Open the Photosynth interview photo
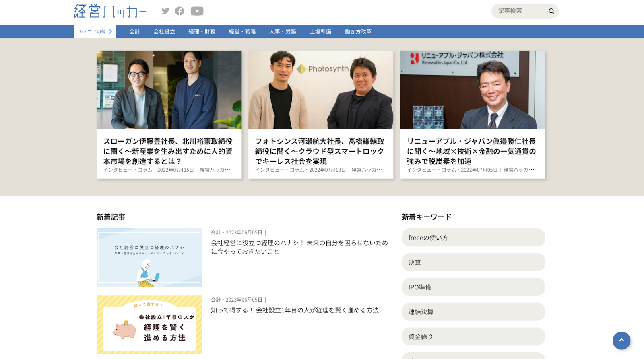The height and width of the screenshot is (359, 644). click(321, 90)
